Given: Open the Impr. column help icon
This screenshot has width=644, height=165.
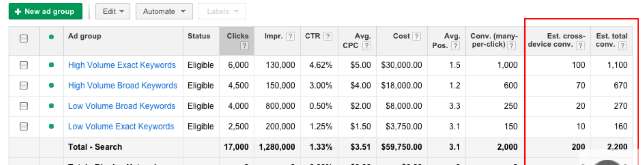Looking at the screenshot, I should (x=290, y=36).
